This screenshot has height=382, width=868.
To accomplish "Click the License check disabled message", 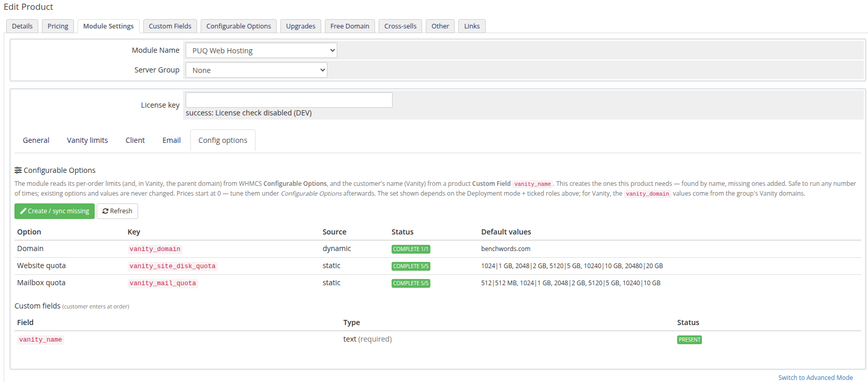I will pyautogui.click(x=249, y=113).
